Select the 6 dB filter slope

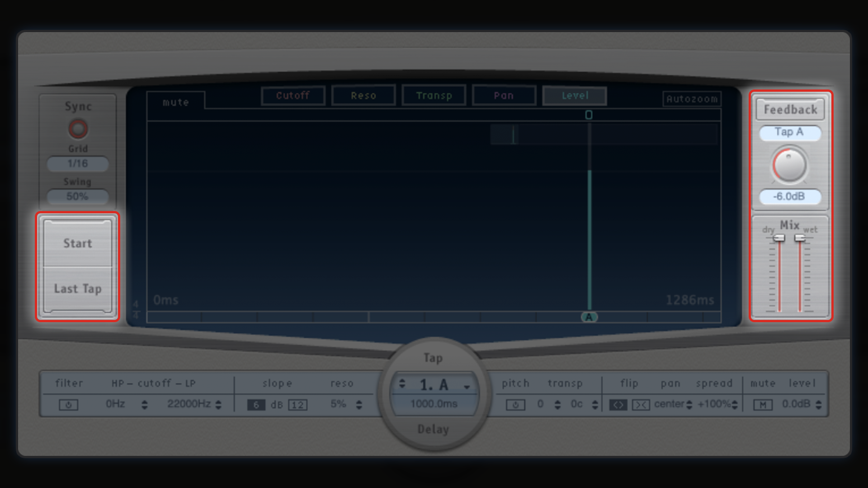pos(256,405)
